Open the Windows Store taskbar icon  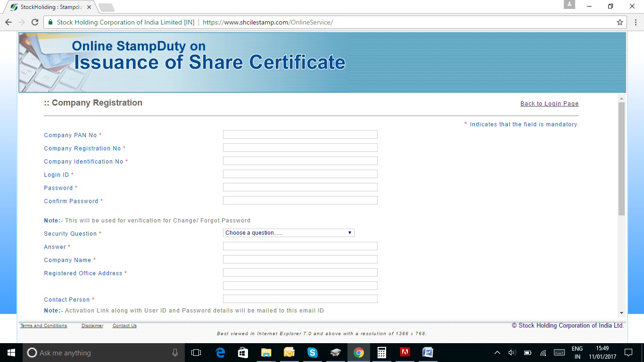coord(243,353)
